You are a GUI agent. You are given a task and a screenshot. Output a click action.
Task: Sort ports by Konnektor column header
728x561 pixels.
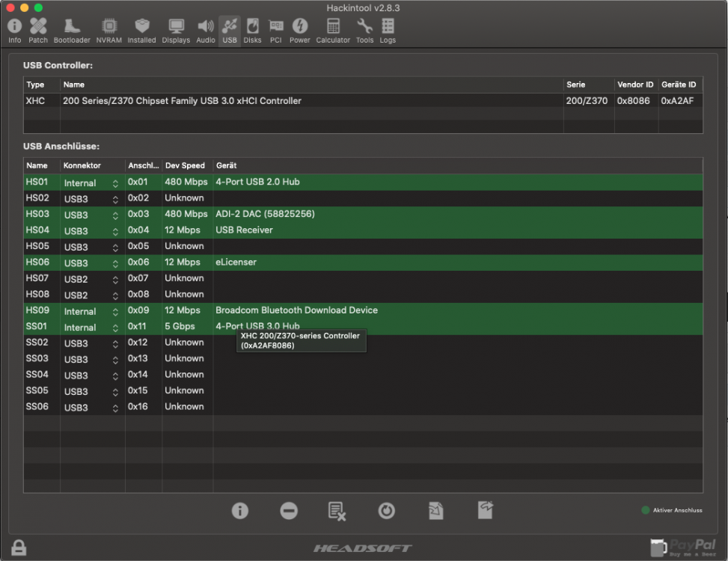[x=92, y=165]
